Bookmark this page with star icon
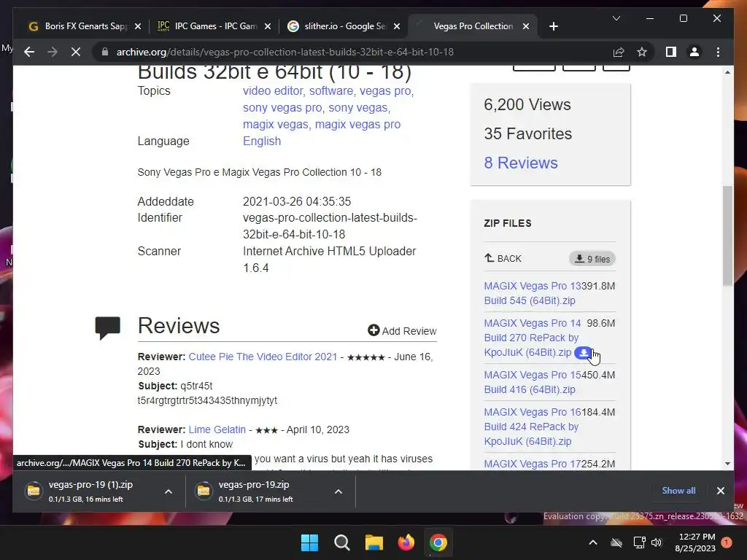The height and width of the screenshot is (560, 747). click(x=642, y=52)
